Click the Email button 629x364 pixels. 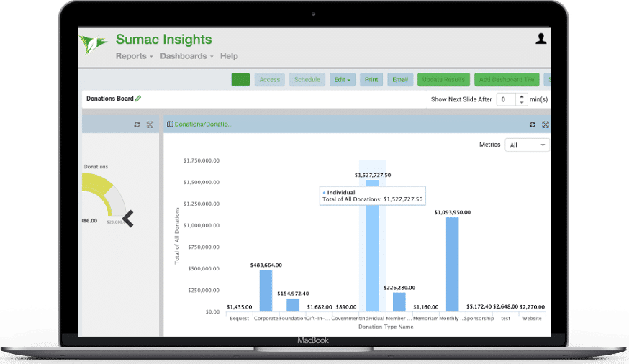pyautogui.click(x=400, y=79)
